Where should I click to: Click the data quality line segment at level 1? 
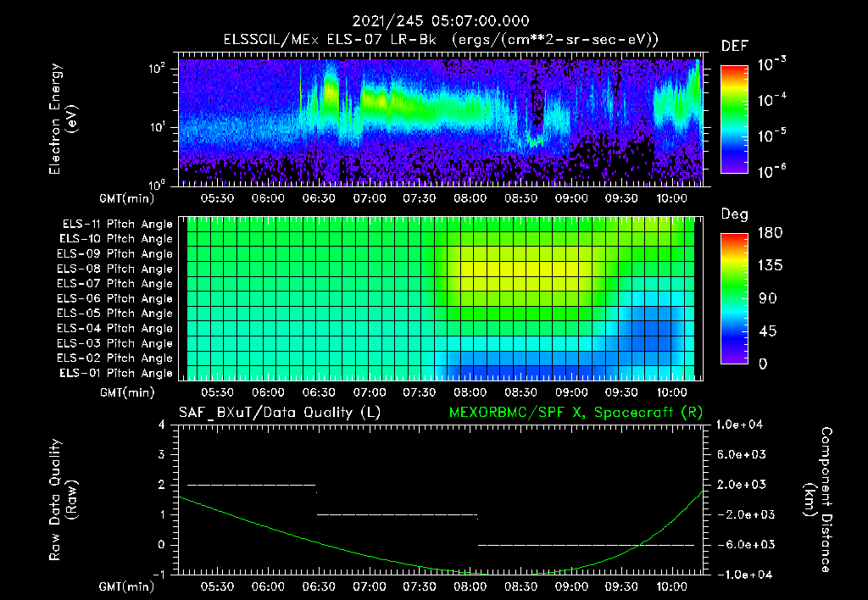397,514
